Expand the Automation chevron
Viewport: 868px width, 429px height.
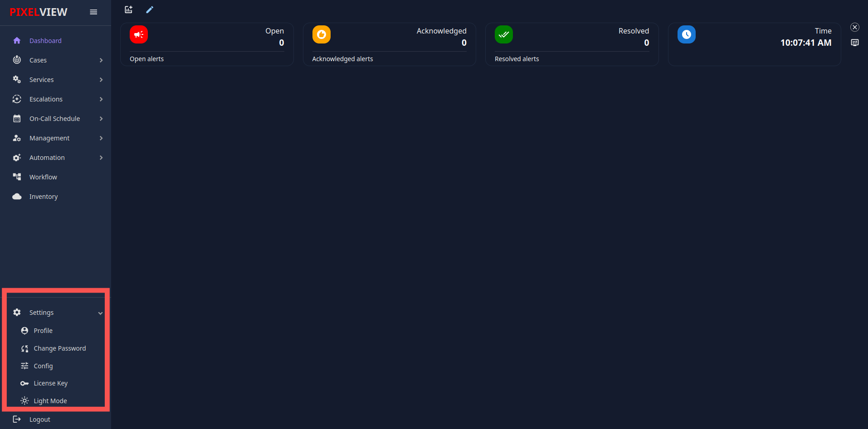pyautogui.click(x=101, y=158)
